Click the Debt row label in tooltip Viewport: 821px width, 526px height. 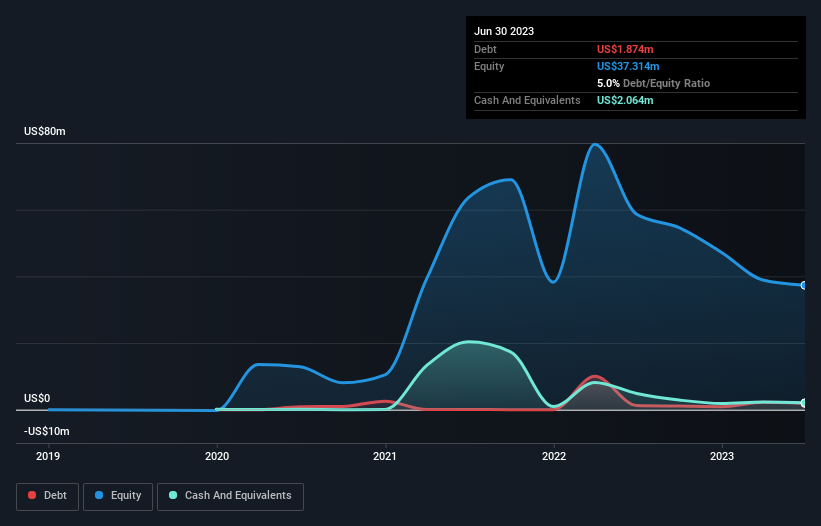[485, 49]
